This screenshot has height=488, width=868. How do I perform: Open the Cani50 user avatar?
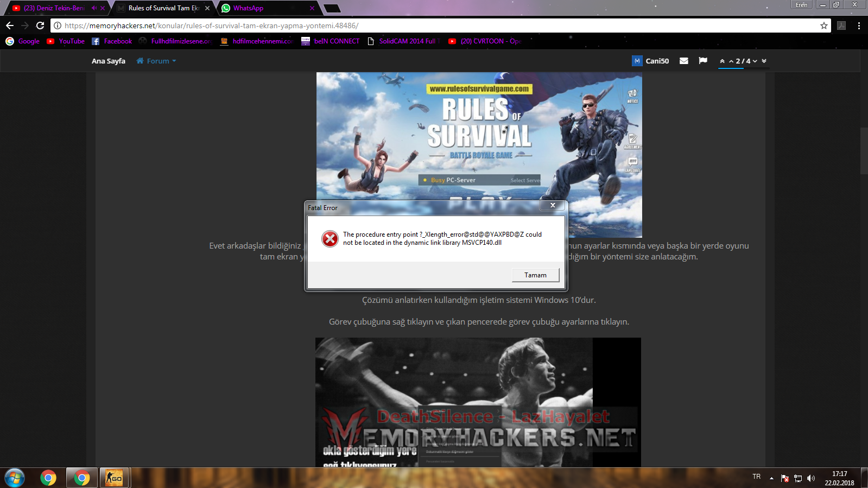[637, 61]
